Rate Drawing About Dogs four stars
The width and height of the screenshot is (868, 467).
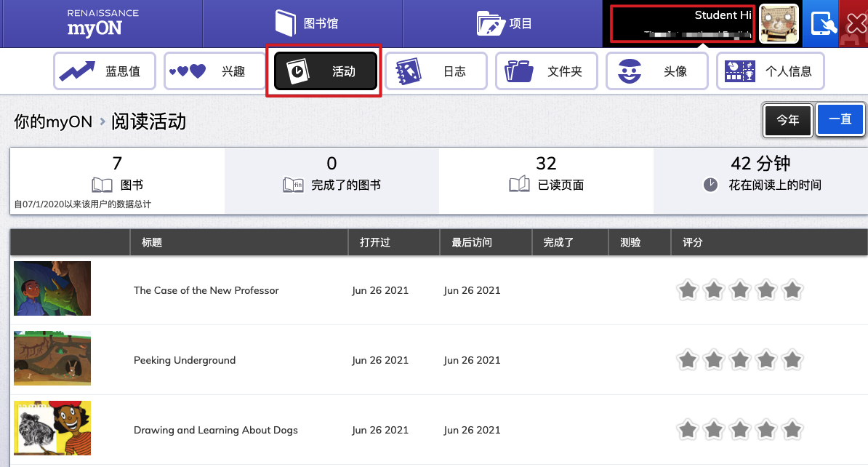(x=766, y=429)
